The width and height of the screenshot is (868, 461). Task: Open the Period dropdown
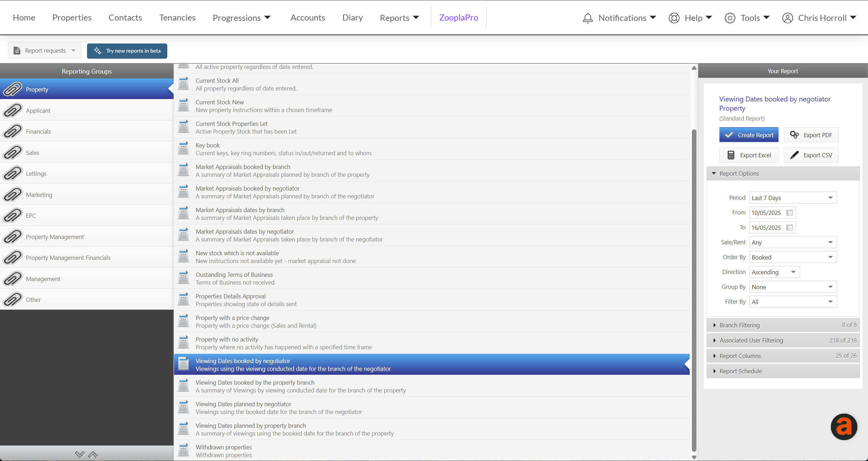[x=793, y=198]
